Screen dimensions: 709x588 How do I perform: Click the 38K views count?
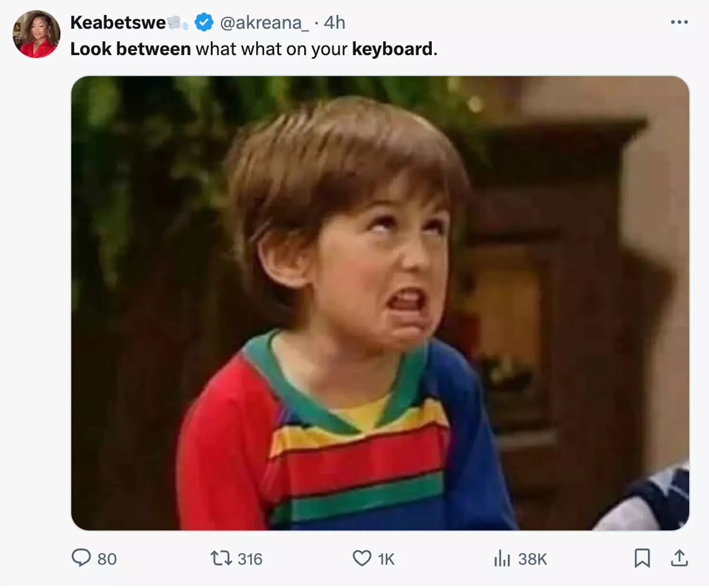click(x=532, y=559)
